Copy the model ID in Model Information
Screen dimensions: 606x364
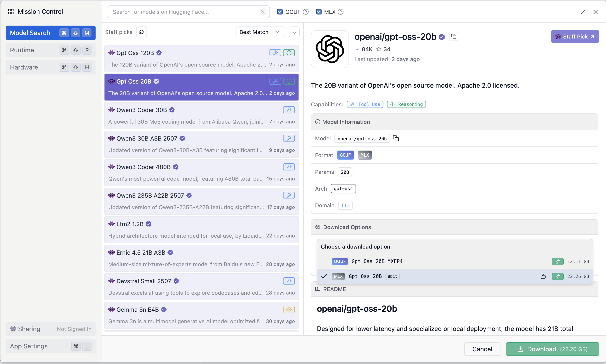pos(396,138)
